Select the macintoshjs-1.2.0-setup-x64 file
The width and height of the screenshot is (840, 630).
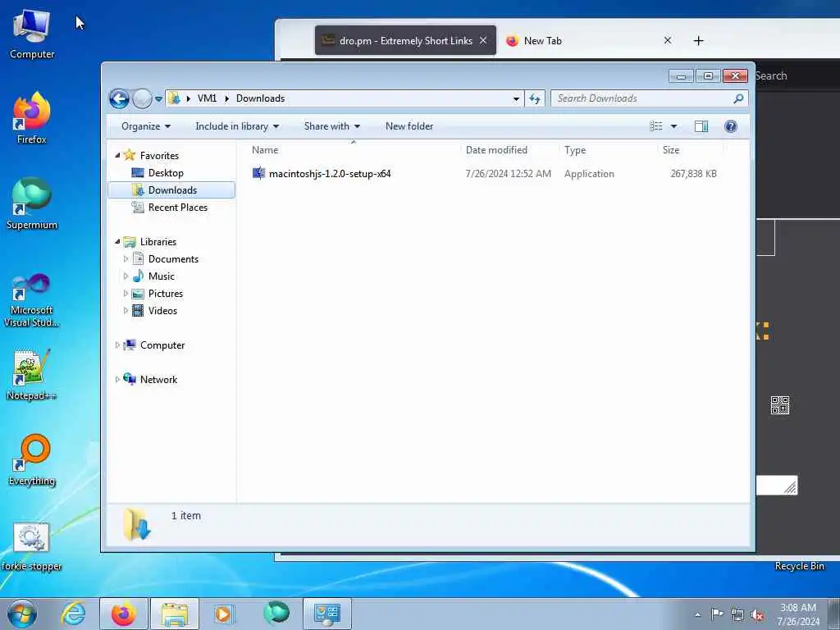pyautogui.click(x=330, y=174)
